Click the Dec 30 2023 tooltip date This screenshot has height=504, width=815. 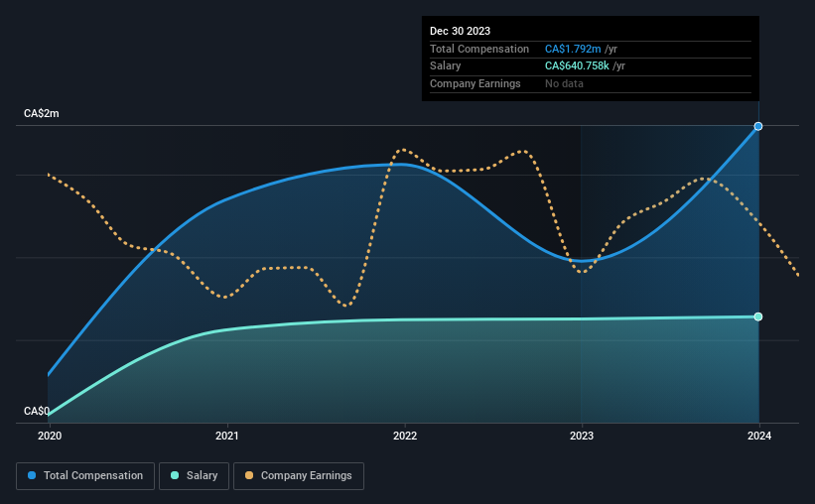460,31
